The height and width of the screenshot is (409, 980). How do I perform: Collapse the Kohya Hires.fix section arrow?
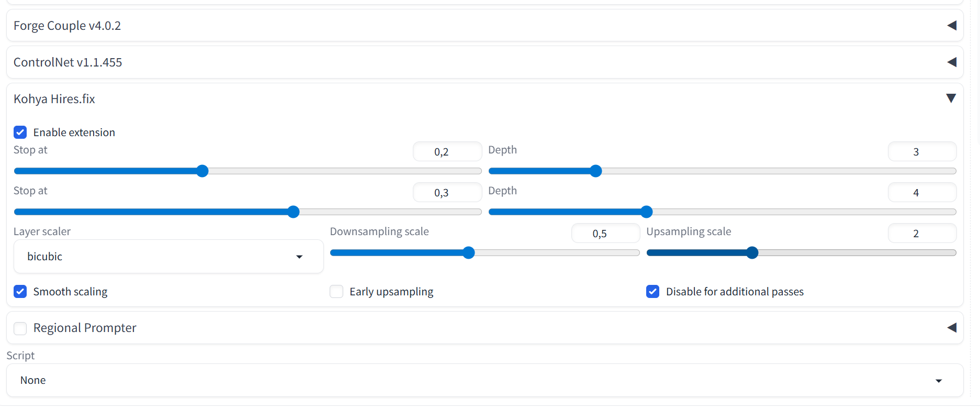pyautogui.click(x=951, y=98)
